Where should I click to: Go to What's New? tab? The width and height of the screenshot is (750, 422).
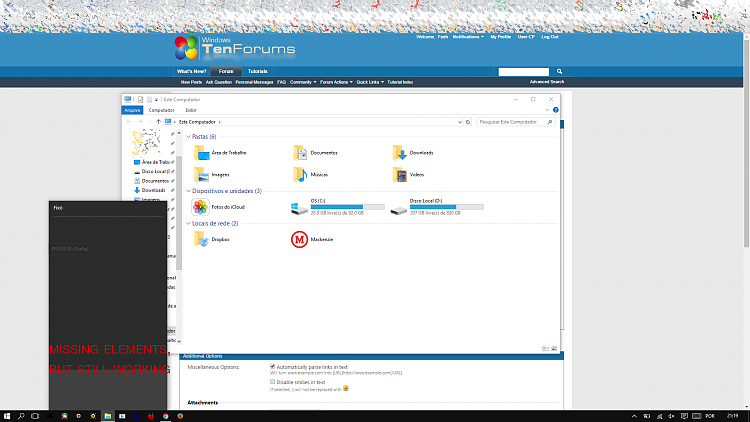point(191,71)
